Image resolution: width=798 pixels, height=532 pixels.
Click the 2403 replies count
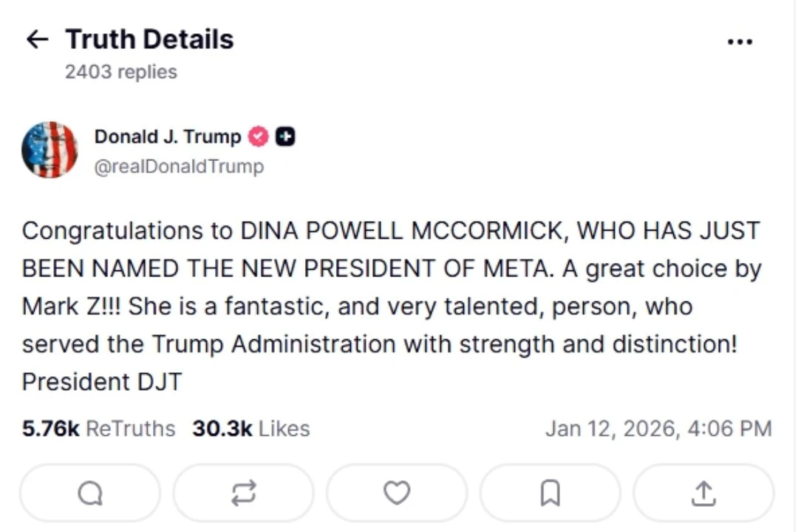121,72
